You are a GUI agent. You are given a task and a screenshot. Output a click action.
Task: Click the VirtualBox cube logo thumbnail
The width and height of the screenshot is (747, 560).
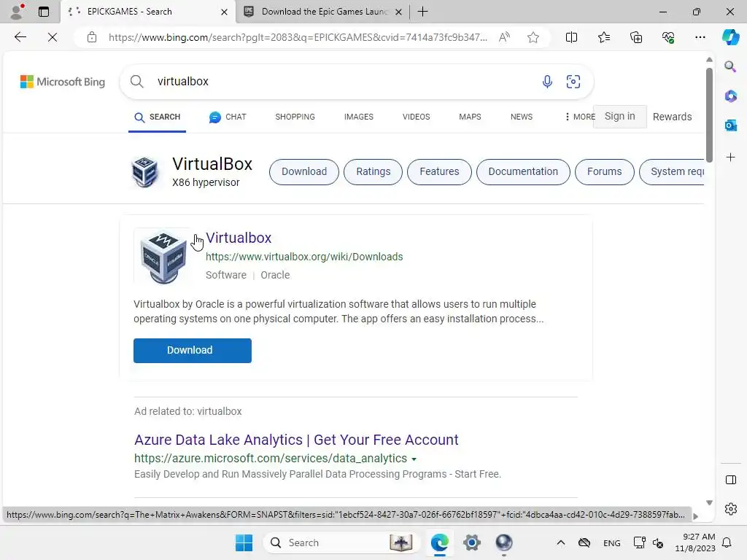163,257
